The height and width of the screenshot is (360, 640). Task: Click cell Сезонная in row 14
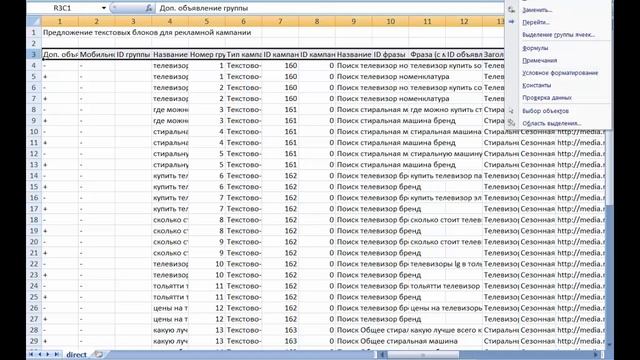[537, 176]
